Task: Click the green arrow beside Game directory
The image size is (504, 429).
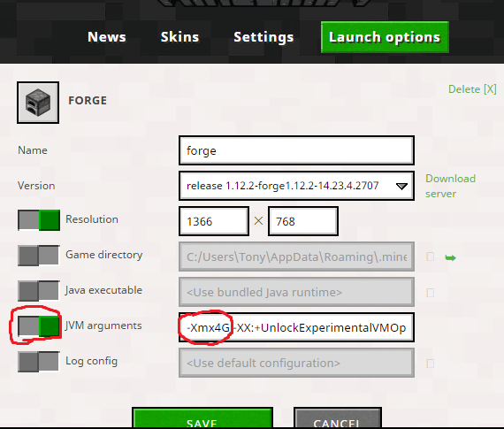Action: 450,257
